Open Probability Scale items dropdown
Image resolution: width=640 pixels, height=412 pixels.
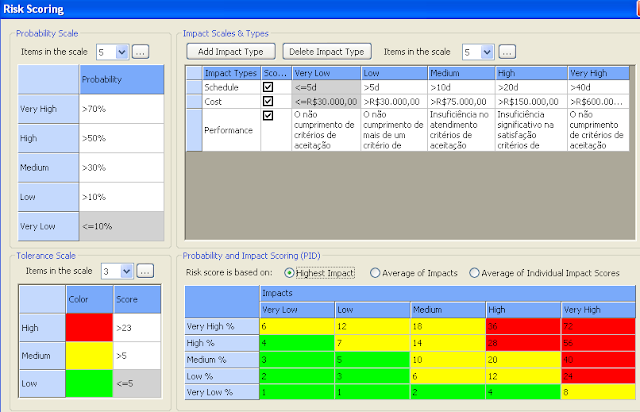click(x=121, y=52)
